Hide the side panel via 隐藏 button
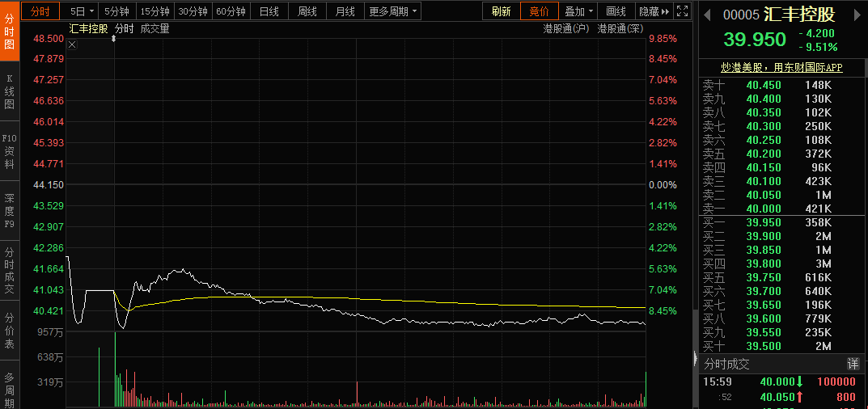The image size is (868, 409). click(x=654, y=11)
